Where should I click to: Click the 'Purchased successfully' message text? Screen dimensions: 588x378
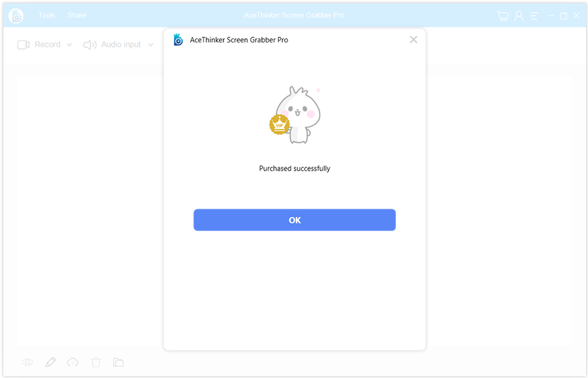pyautogui.click(x=295, y=169)
